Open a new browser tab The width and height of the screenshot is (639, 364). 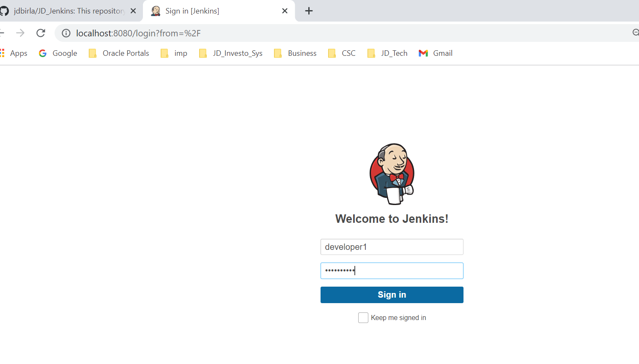309,11
